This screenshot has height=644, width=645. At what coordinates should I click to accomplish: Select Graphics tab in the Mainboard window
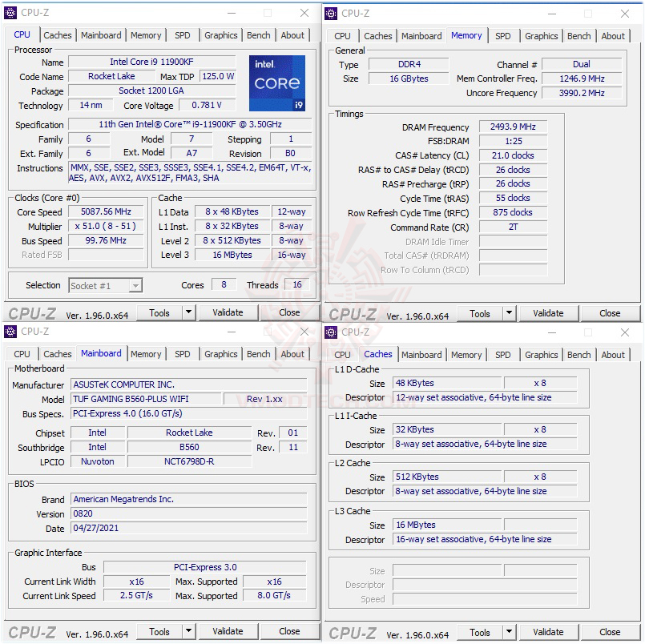221,354
